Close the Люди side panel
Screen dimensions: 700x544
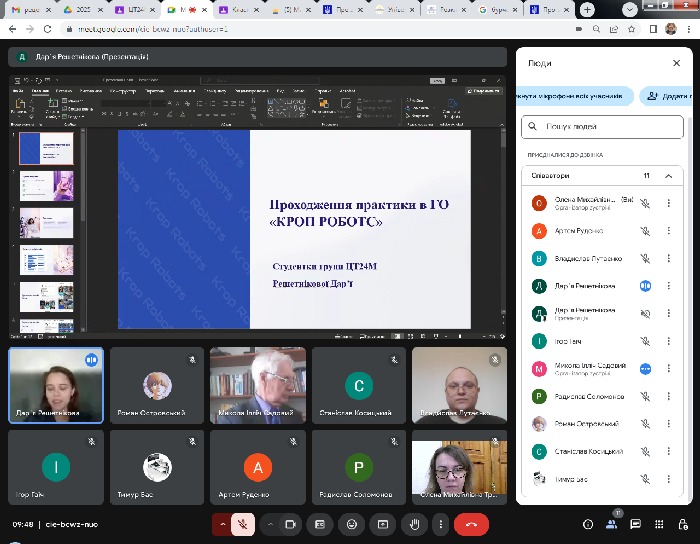point(675,62)
